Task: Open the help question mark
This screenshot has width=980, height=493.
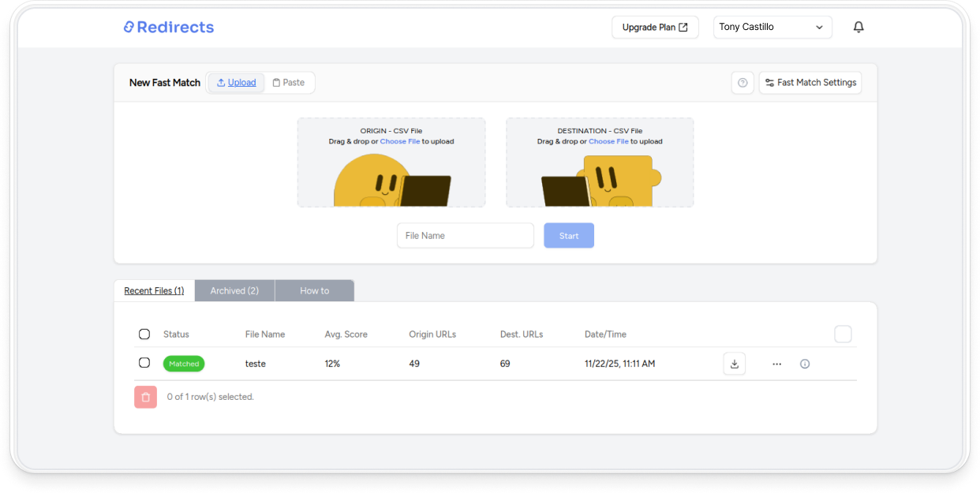Action: [x=742, y=82]
